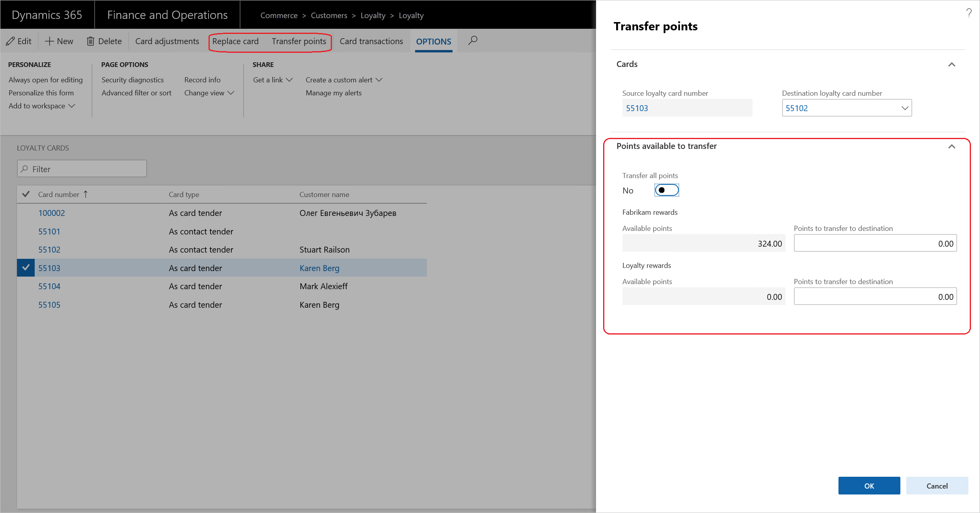
Task: Click the OPTIONS ribbon tab
Action: (433, 41)
